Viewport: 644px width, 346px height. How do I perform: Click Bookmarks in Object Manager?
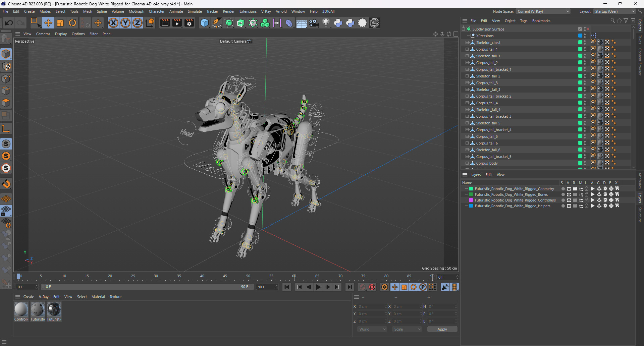541,21
